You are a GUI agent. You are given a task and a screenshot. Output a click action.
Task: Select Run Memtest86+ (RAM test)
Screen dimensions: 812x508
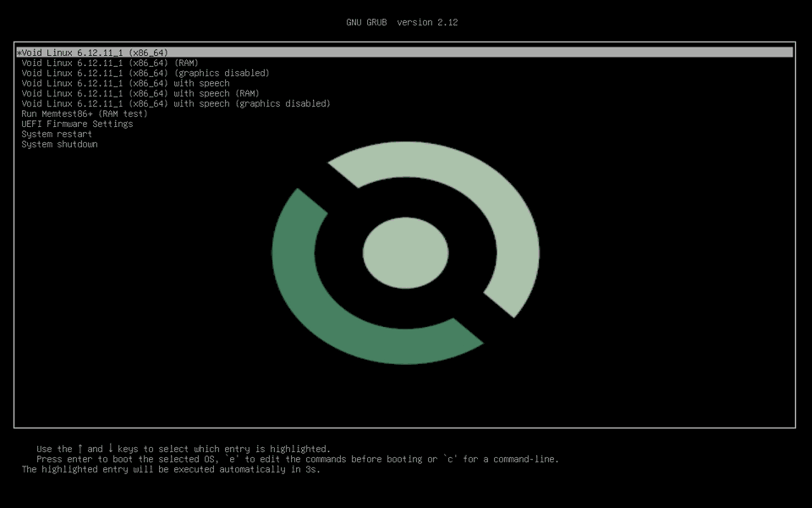tap(85, 113)
